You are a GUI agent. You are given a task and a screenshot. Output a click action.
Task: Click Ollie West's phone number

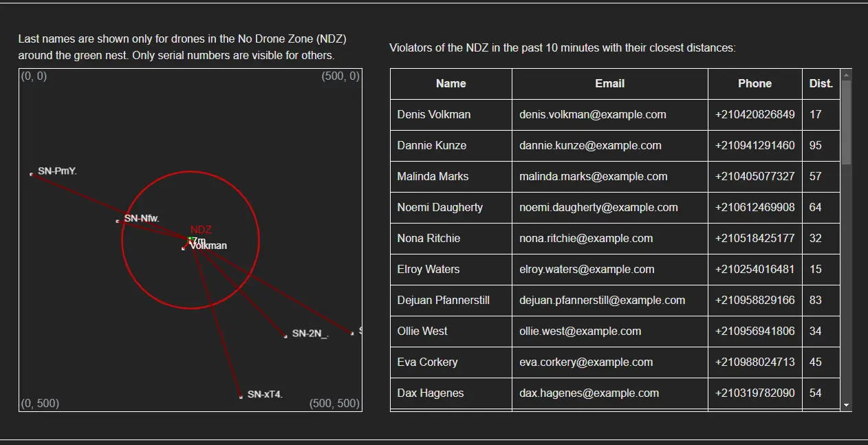click(x=755, y=331)
